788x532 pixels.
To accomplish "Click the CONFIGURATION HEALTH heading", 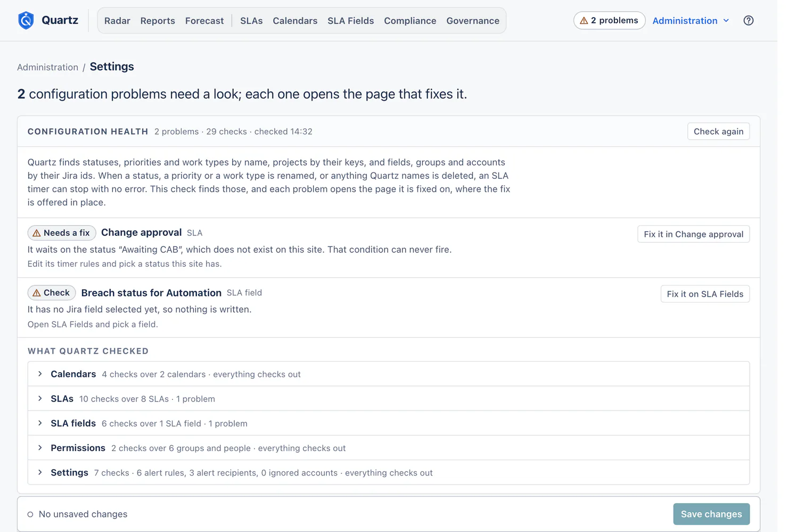I will (88, 132).
